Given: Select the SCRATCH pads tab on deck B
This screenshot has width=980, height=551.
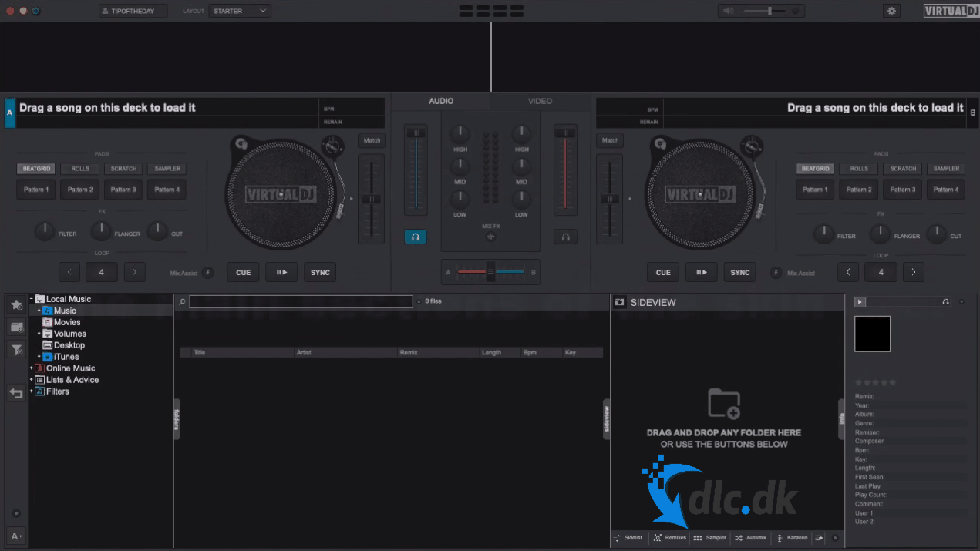Looking at the screenshot, I should [x=903, y=168].
